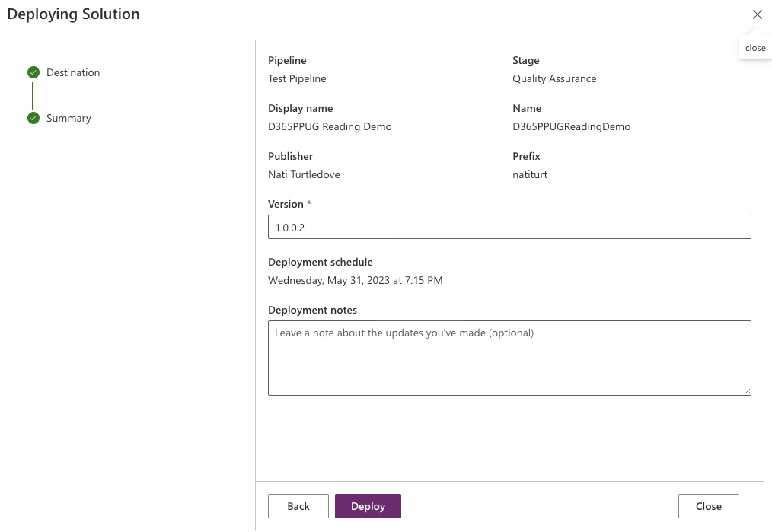Click the 'Test Pipeline' value
The height and width of the screenshot is (532, 772).
click(297, 78)
